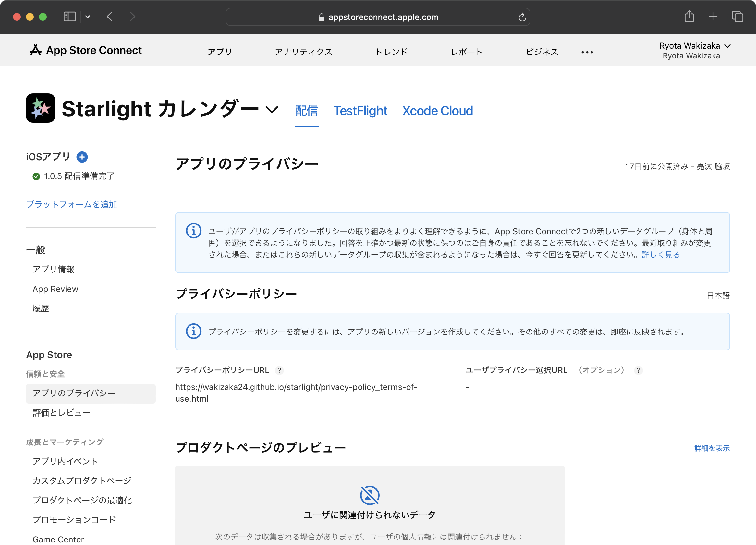Click the Starlight カレンダー app icon
The image size is (756, 545).
point(41,108)
